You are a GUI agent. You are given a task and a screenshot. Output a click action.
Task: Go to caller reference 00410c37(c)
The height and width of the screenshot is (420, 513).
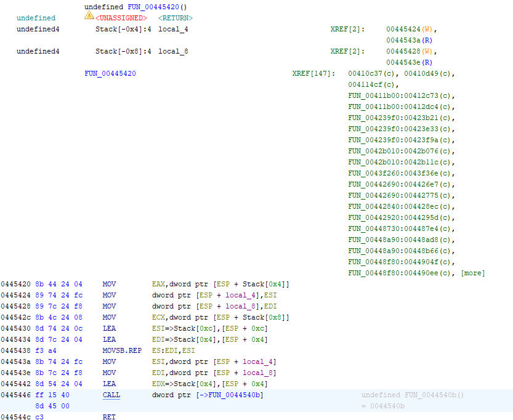[x=371, y=74]
